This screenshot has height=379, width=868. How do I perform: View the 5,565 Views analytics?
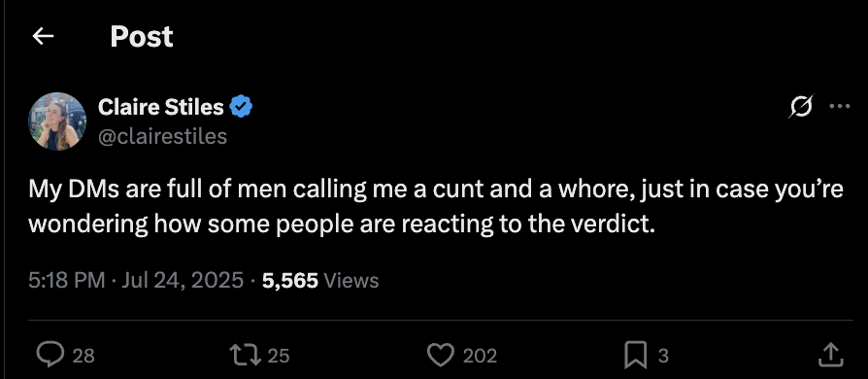click(x=320, y=281)
